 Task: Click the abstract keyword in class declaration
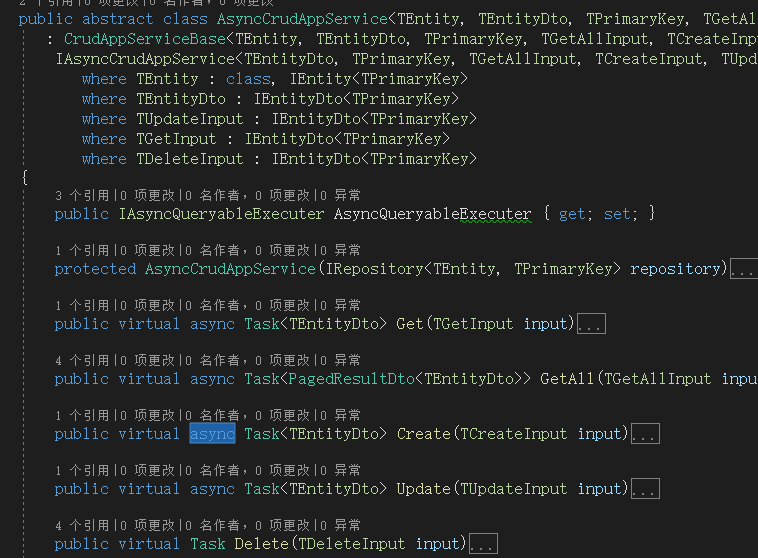[117, 19]
